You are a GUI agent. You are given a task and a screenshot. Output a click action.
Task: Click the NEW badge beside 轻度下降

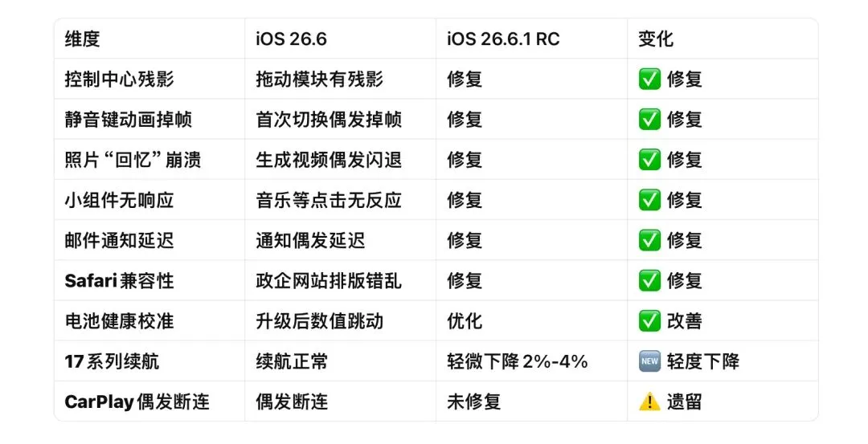[649, 361]
